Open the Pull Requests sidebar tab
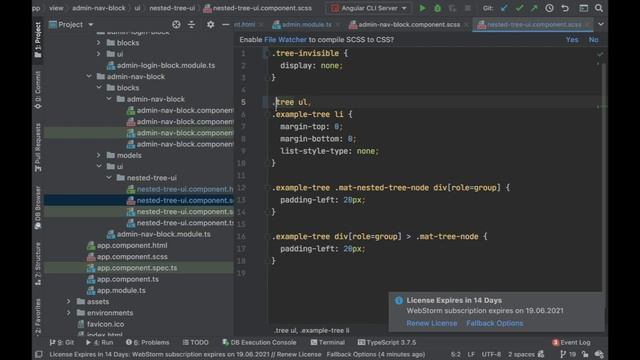Screen dimensions: 640x360 (38, 147)
